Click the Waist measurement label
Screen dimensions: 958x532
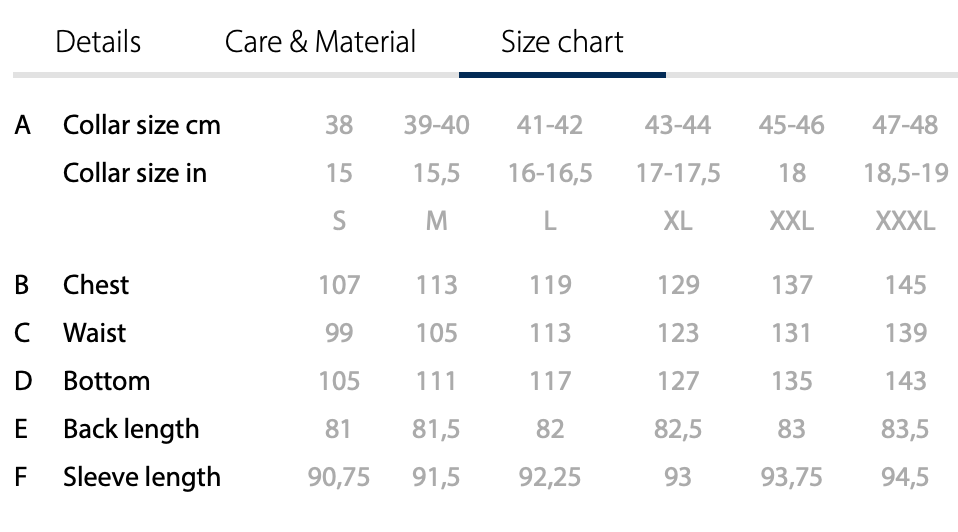(95, 332)
